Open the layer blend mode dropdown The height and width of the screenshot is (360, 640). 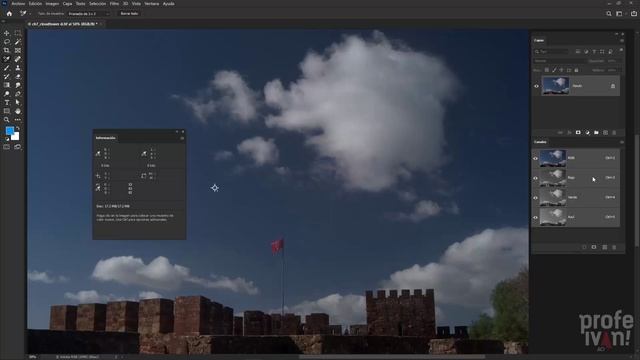[559, 61]
